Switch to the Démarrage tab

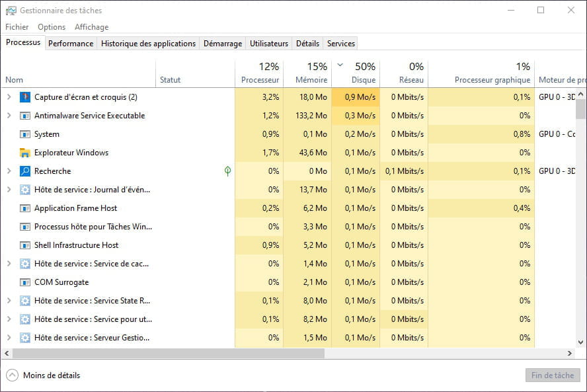[x=223, y=44]
